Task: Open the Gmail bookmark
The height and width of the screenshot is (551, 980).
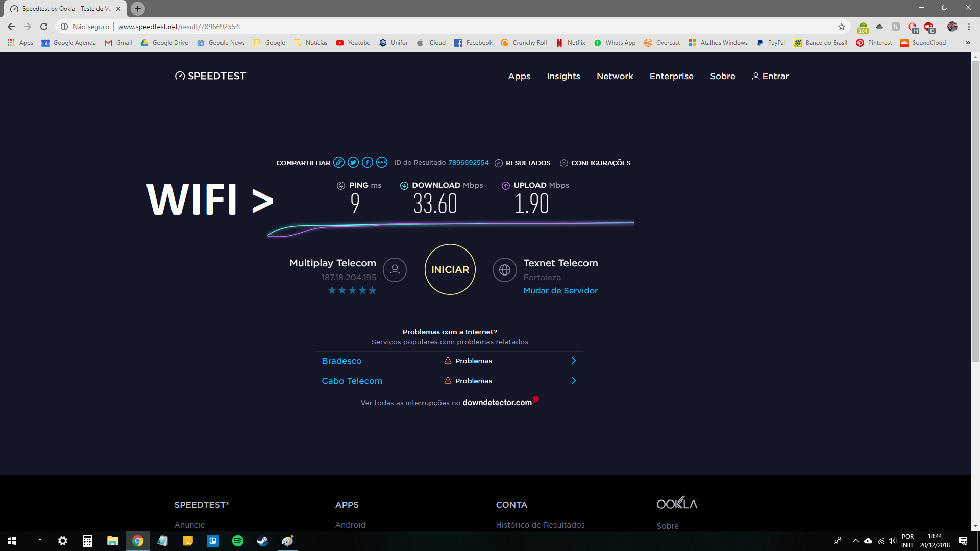Action: click(118, 43)
